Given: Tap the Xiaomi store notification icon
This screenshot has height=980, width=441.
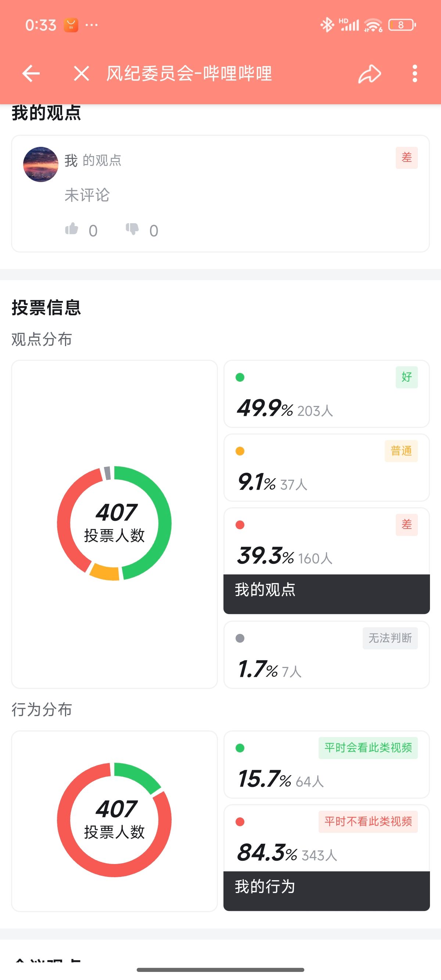Looking at the screenshot, I should point(71,25).
